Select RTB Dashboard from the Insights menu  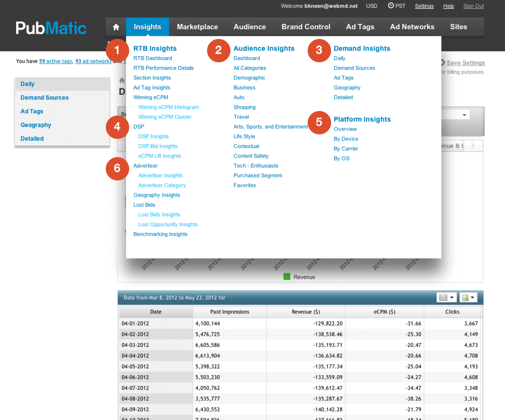pyautogui.click(x=153, y=58)
